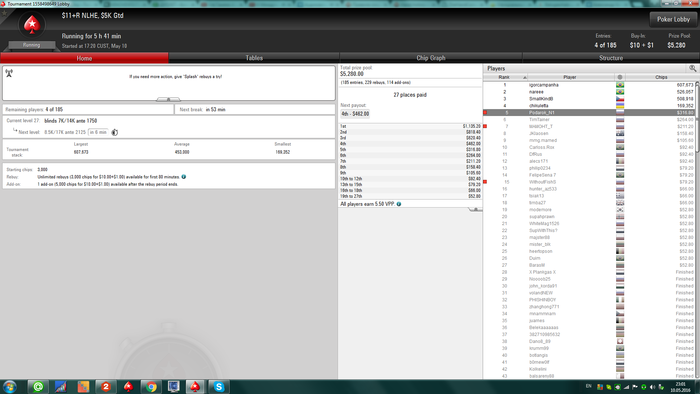Open the VPP info icon
This screenshot has width=700, height=394.
pyautogui.click(x=399, y=204)
